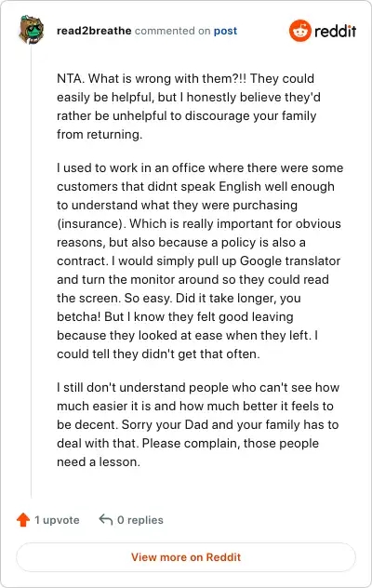This screenshot has width=372, height=588.
Task: Click the orange upvote arrow icon
Action: 23,520
